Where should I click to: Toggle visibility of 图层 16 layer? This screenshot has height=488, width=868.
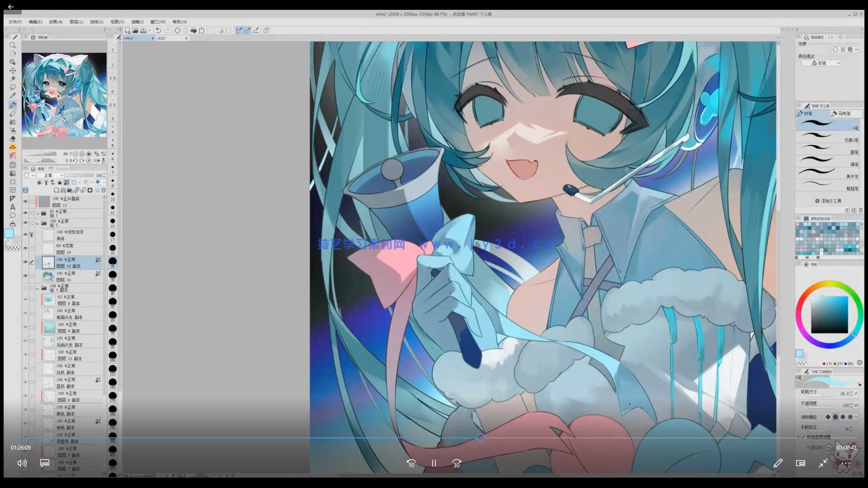click(25, 276)
